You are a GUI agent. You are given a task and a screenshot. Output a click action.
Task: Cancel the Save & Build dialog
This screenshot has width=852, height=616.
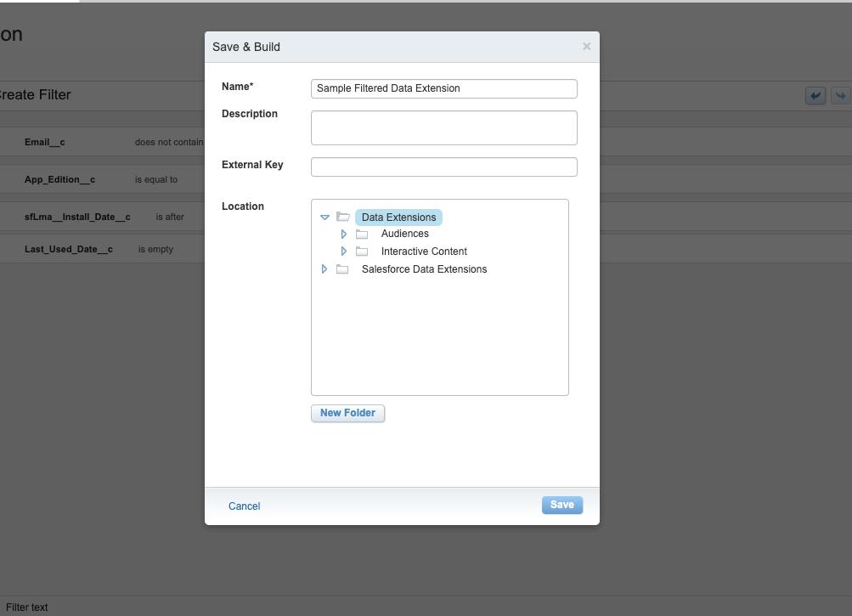244,506
